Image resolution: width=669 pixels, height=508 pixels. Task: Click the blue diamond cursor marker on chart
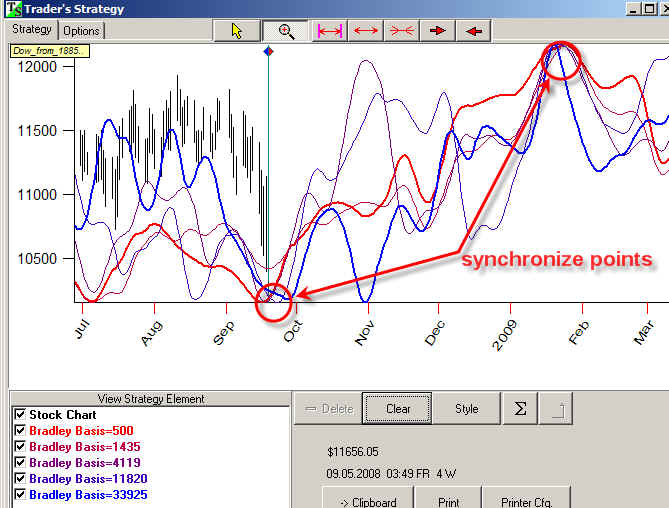coord(267,51)
